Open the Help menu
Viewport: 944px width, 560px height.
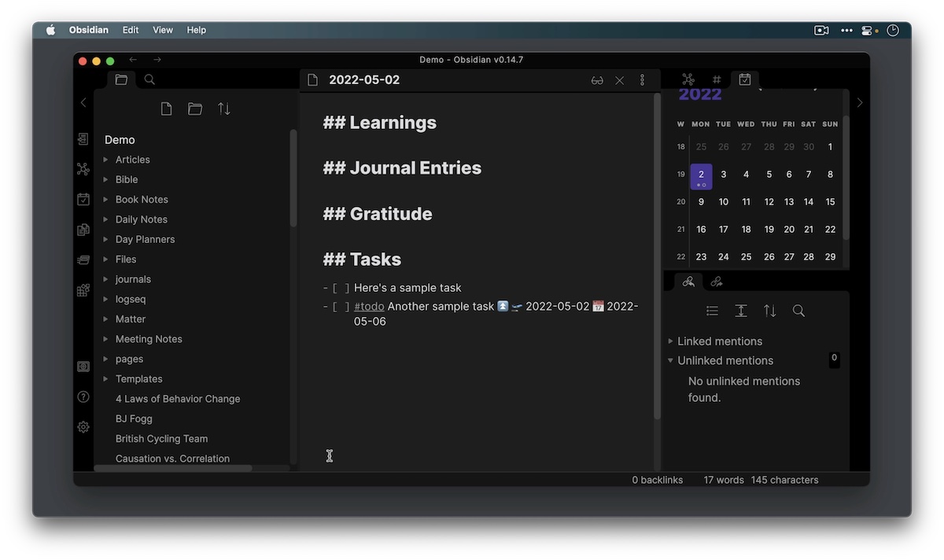click(x=197, y=30)
